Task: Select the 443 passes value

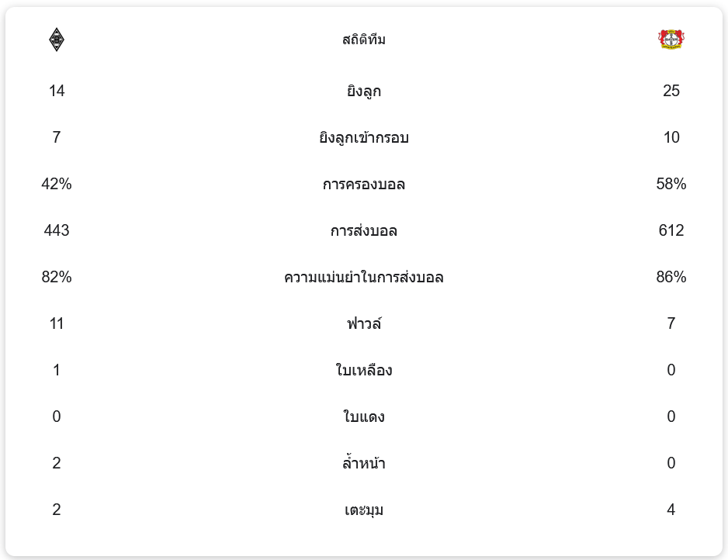Action: (x=57, y=230)
